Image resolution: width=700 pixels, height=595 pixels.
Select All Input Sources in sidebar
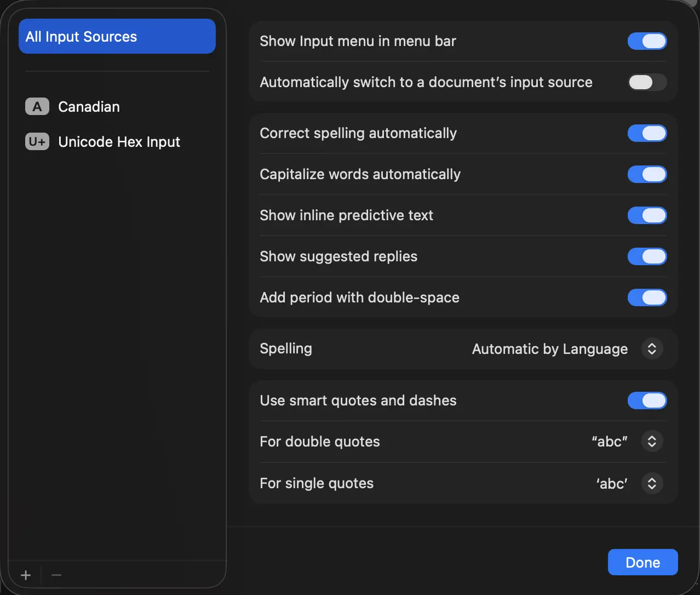[x=117, y=37]
